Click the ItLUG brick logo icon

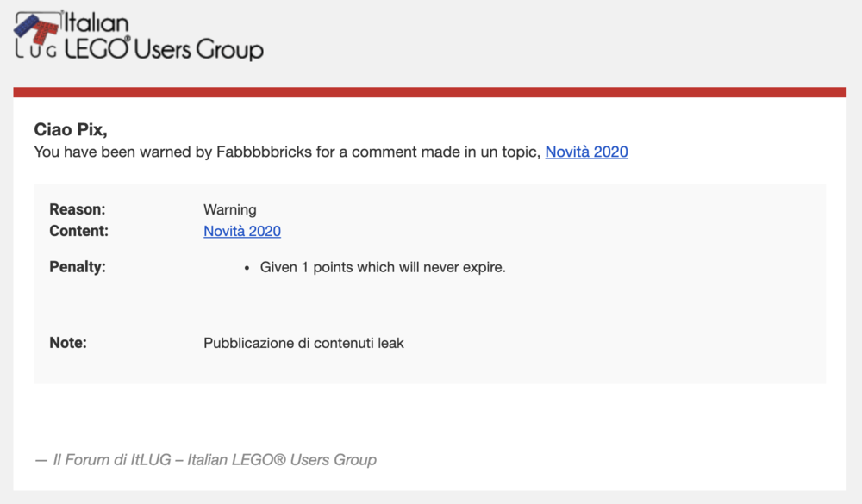(37, 28)
